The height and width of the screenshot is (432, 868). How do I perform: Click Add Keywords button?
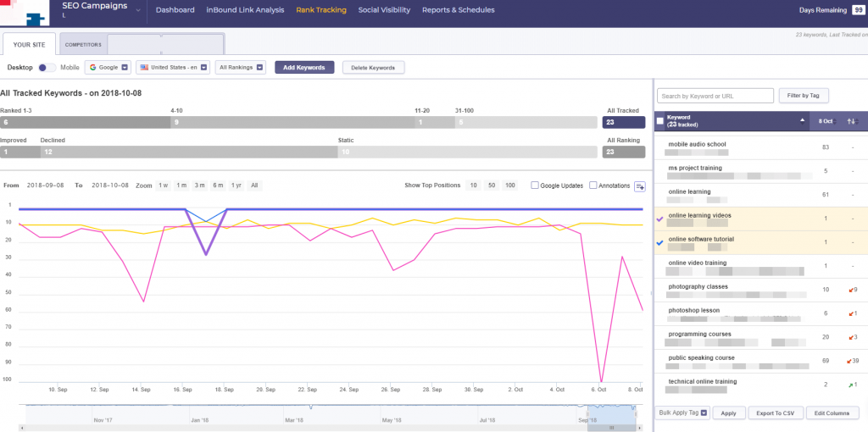pos(304,68)
